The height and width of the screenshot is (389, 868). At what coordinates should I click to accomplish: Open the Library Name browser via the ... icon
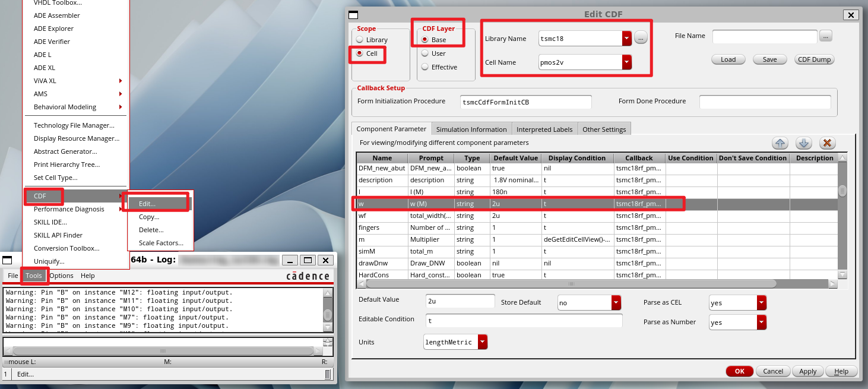[641, 37]
